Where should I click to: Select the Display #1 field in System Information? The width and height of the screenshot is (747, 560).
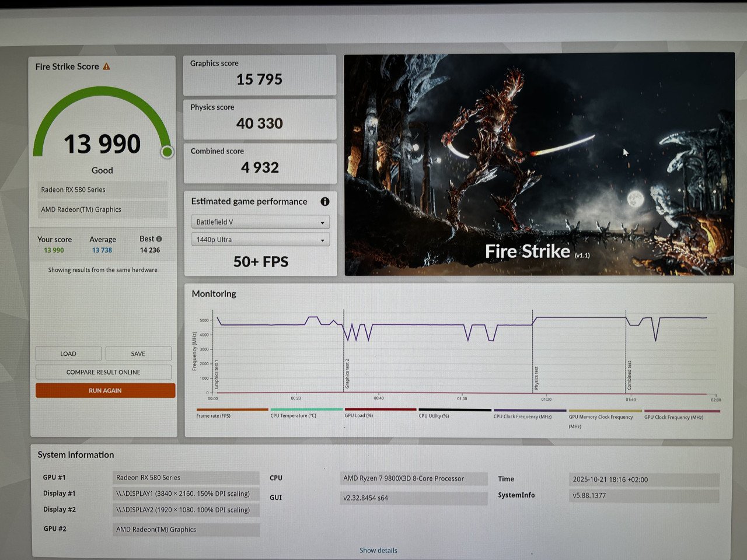coord(186,494)
